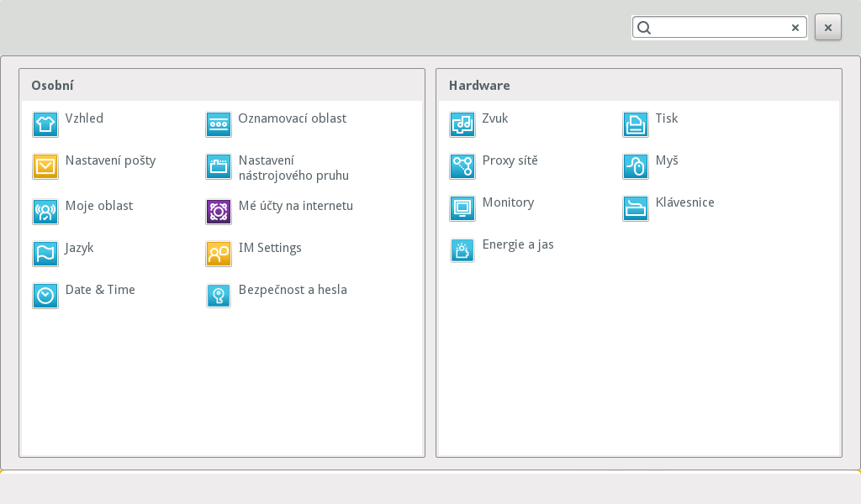Clear the search field with its x
The width and height of the screenshot is (861, 504).
795,28
